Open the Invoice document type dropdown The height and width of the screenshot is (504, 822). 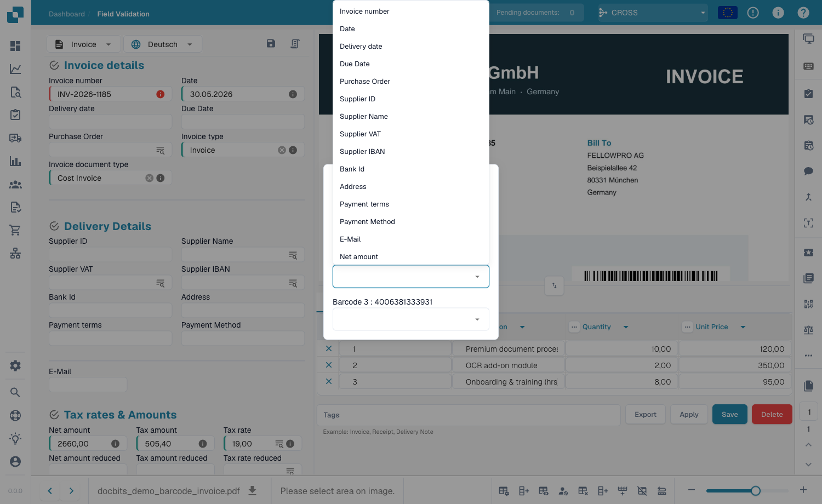(x=111, y=178)
